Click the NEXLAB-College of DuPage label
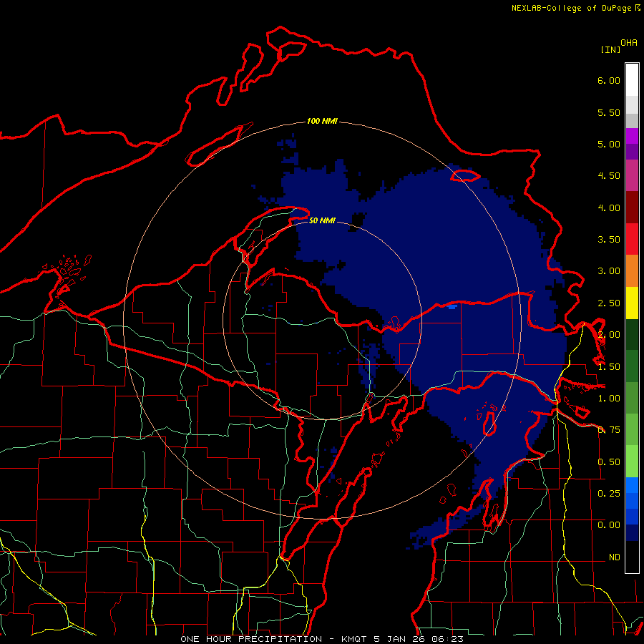 point(572,8)
